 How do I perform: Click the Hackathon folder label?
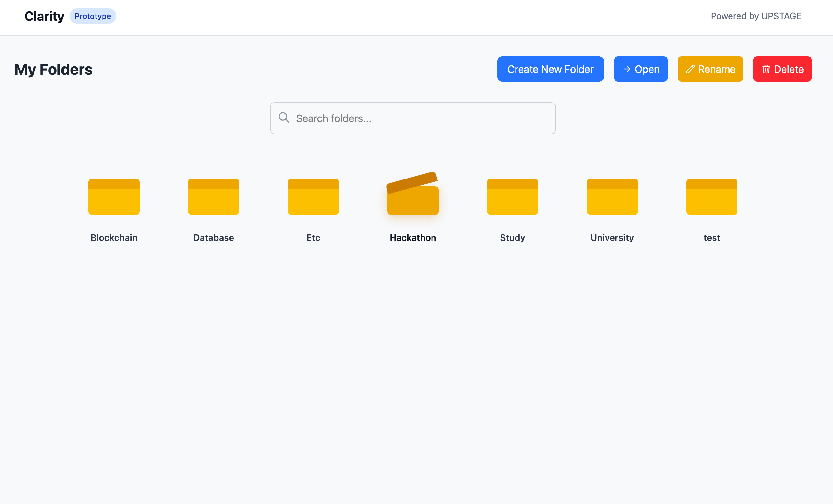tap(413, 238)
